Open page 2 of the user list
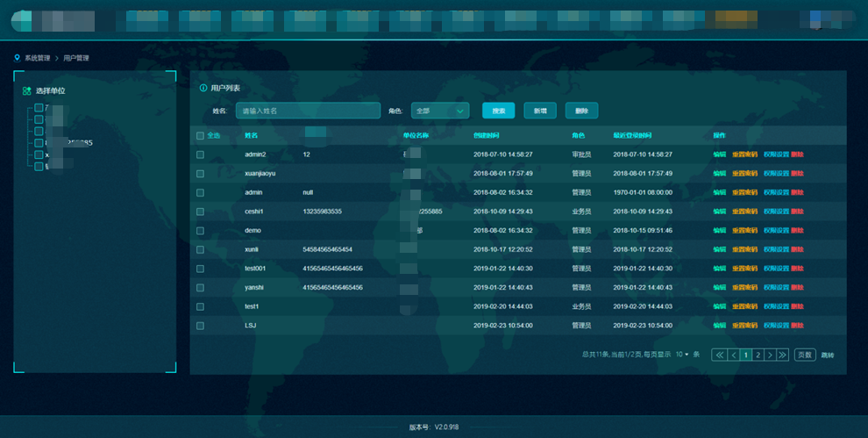868x438 pixels. click(x=758, y=355)
